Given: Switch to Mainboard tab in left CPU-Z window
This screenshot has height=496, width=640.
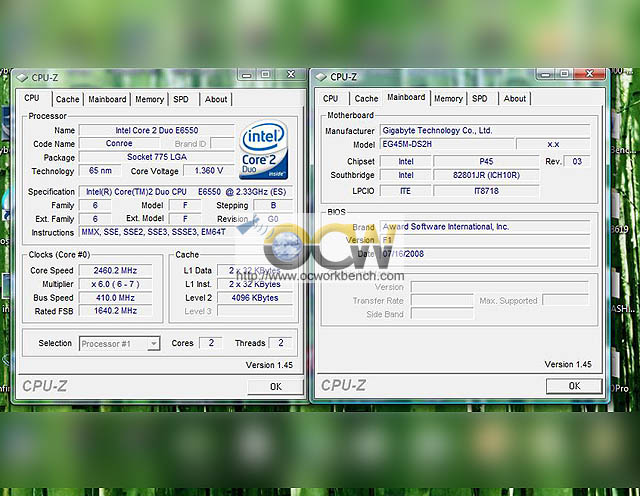Looking at the screenshot, I should coord(107,99).
